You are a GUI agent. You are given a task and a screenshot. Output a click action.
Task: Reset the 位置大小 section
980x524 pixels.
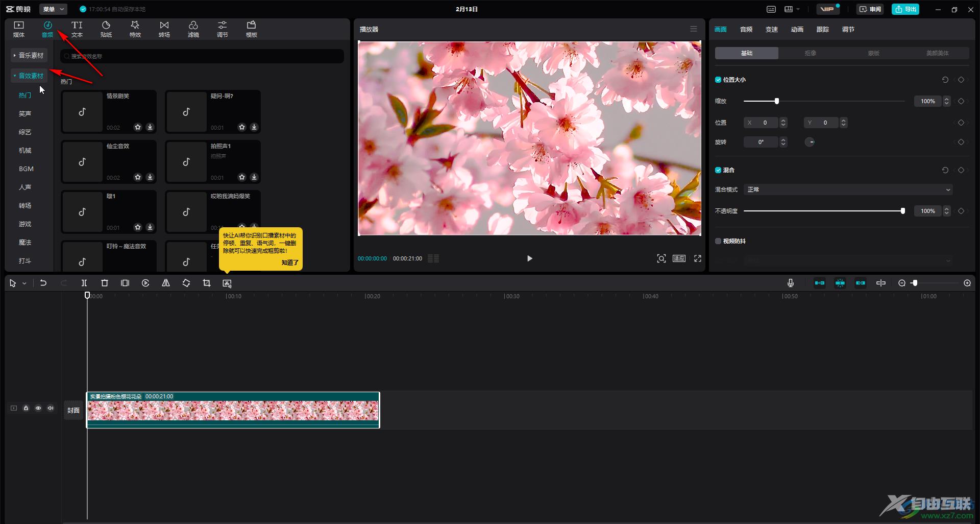(x=945, y=80)
